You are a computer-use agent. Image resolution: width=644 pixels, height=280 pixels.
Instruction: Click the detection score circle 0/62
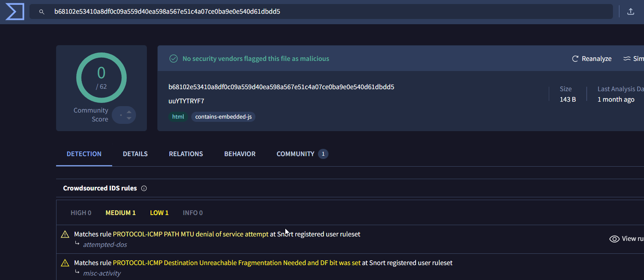pyautogui.click(x=101, y=77)
